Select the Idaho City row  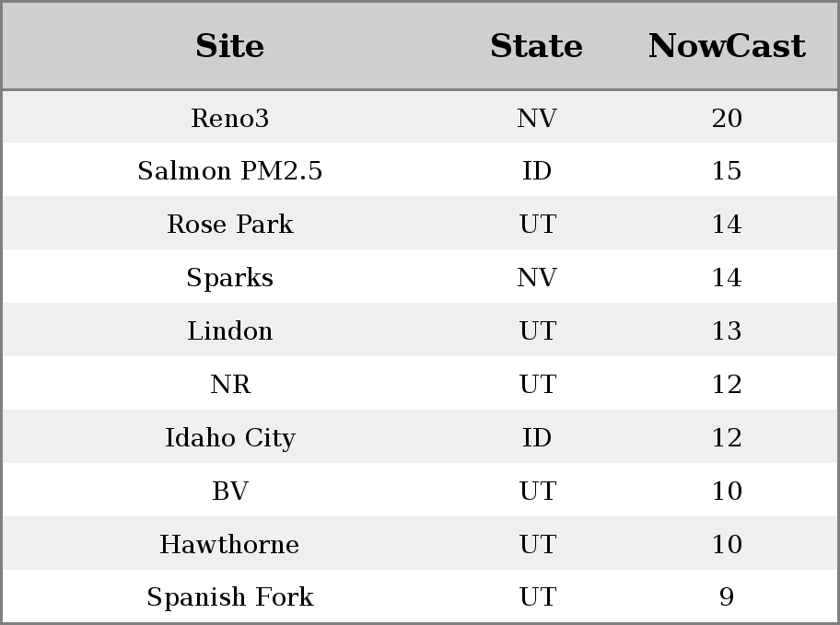tap(229, 438)
